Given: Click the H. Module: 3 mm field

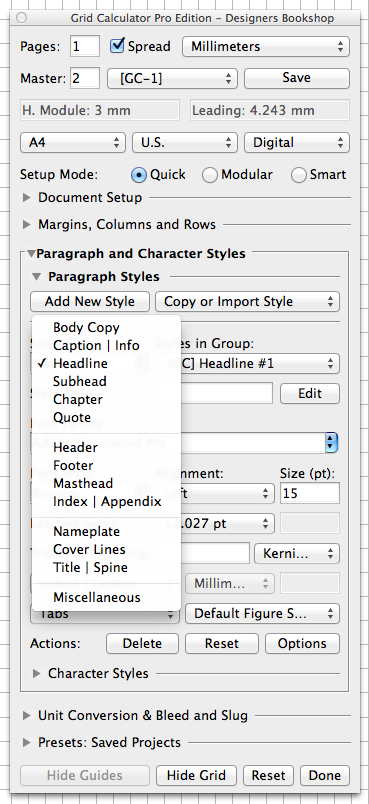Looking at the screenshot, I should point(100,110).
